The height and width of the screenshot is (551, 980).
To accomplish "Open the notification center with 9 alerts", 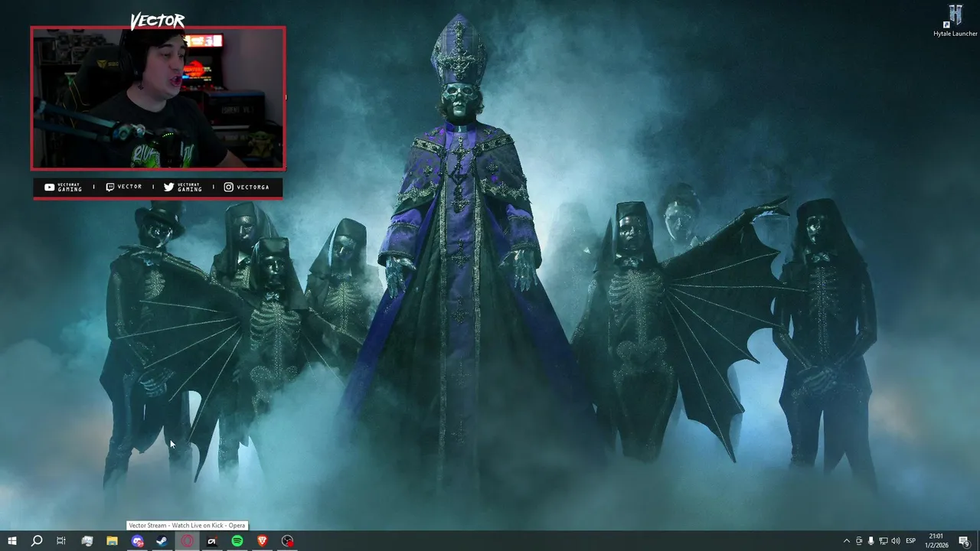I will [x=964, y=541].
